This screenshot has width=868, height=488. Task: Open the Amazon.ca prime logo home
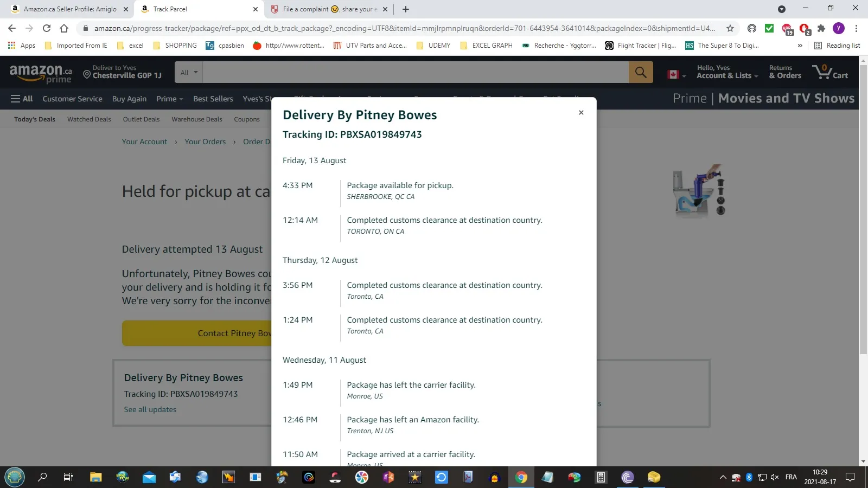pos(41,73)
